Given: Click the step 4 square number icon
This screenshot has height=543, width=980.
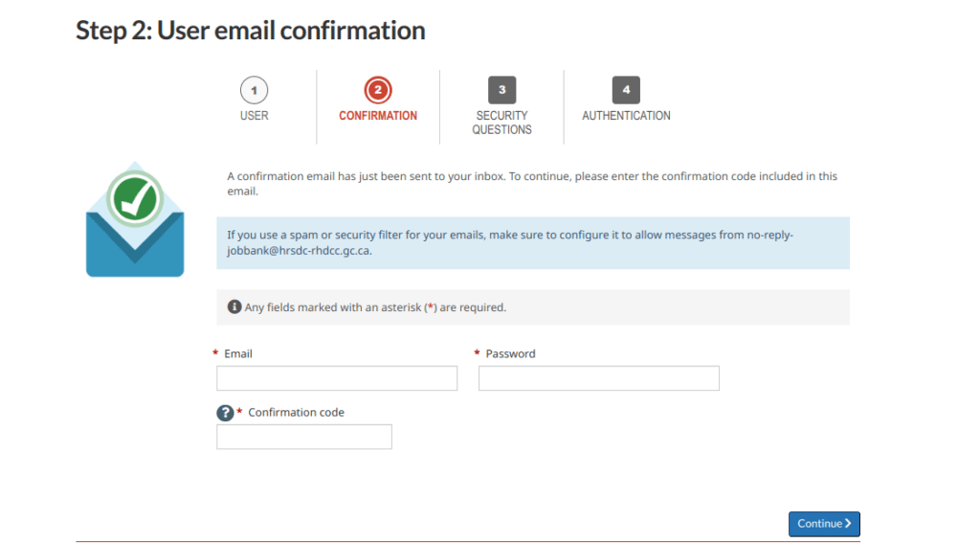Looking at the screenshot, I should (626, 90).
